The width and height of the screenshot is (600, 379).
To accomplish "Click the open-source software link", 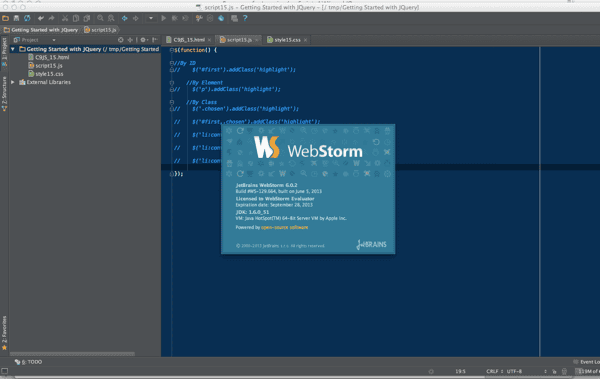I will click(x=284, y=227).
